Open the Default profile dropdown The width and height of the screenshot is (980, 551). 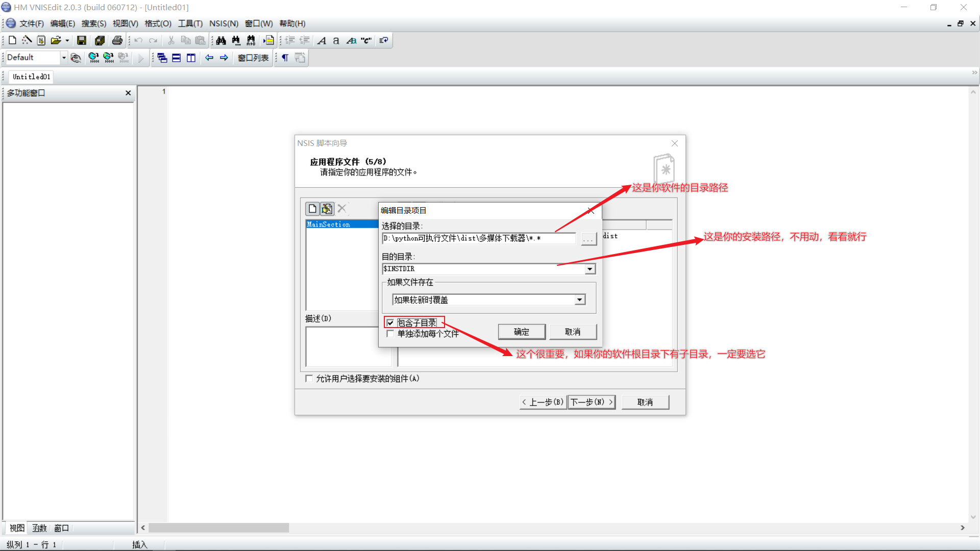pos(64,58)
